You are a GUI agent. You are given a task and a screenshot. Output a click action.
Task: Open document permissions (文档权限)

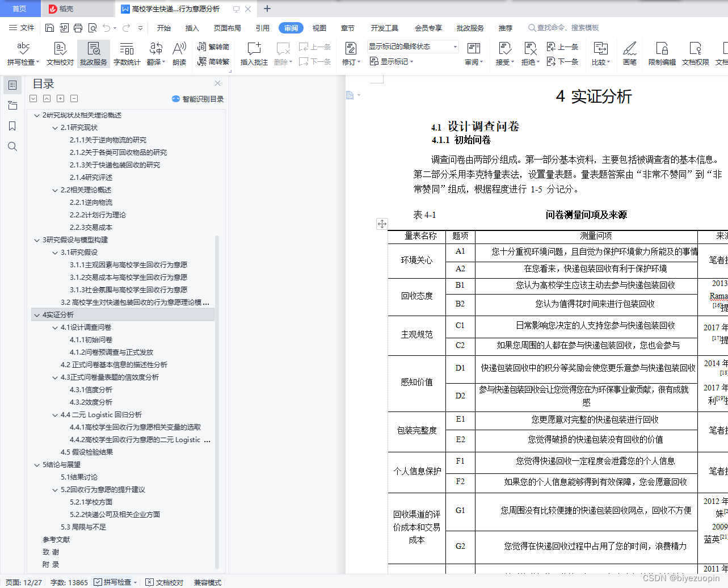point(696,54)
